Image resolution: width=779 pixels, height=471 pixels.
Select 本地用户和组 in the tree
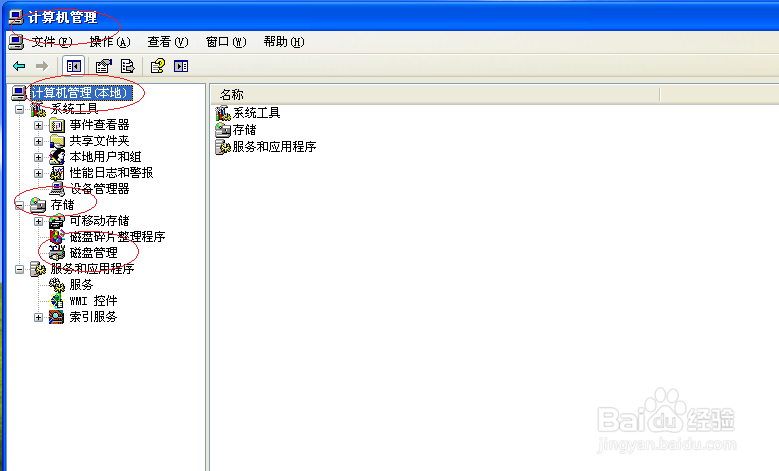105,157
